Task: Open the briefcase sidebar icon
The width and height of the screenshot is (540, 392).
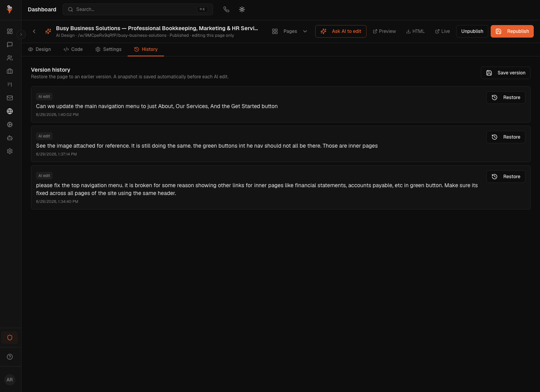Action: (x=10, y=71)
